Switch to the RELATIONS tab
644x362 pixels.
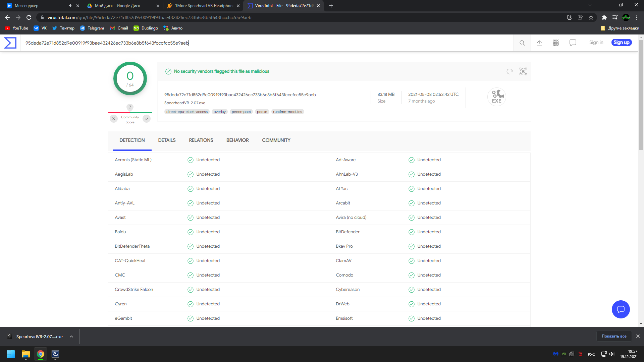point(201,140)
